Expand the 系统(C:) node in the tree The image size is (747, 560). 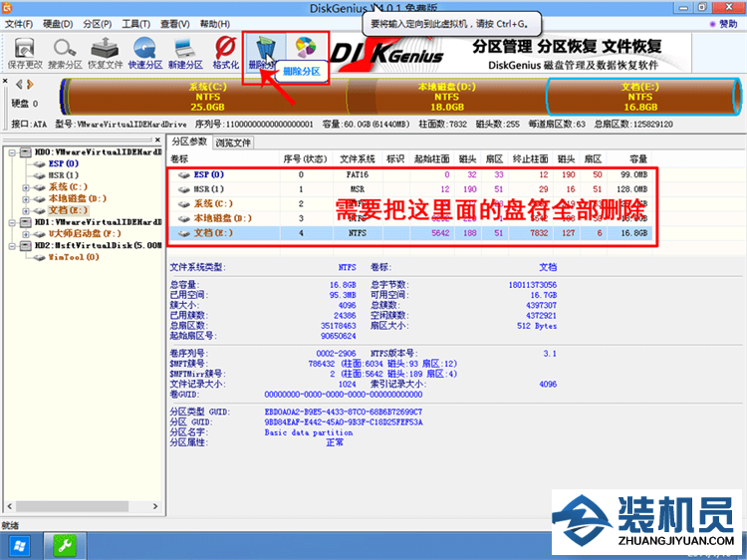pos(25,186)
